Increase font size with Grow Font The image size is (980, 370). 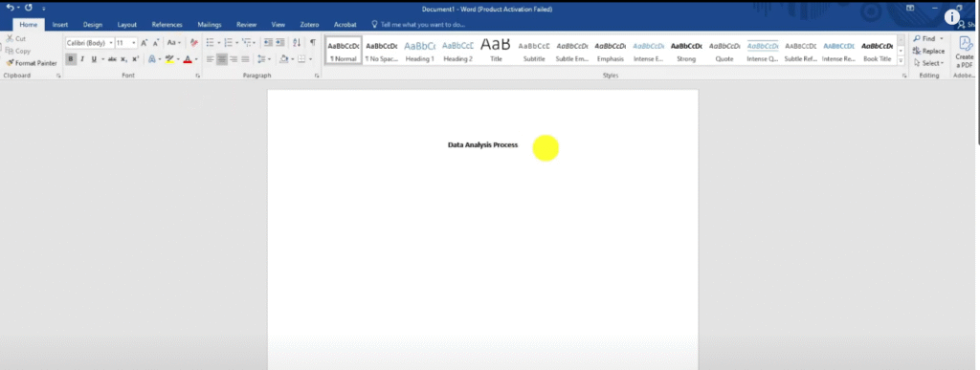145,42
